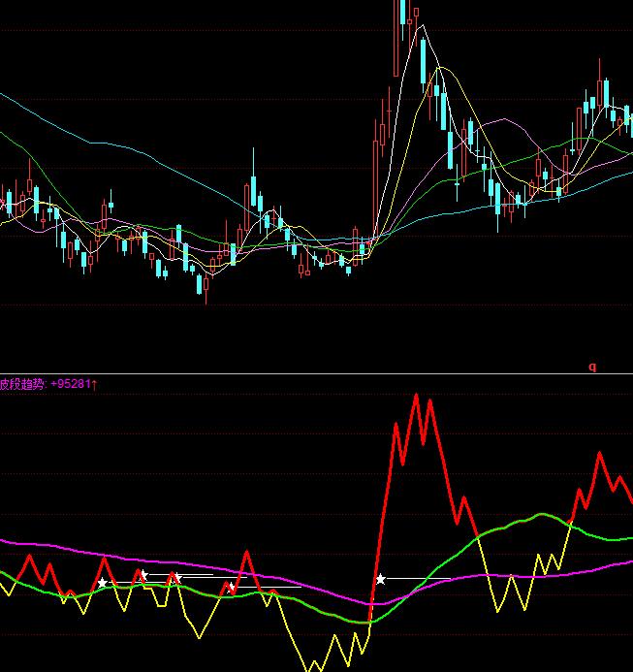Select the lowest trough of the yellow trend line

[310, 667]
